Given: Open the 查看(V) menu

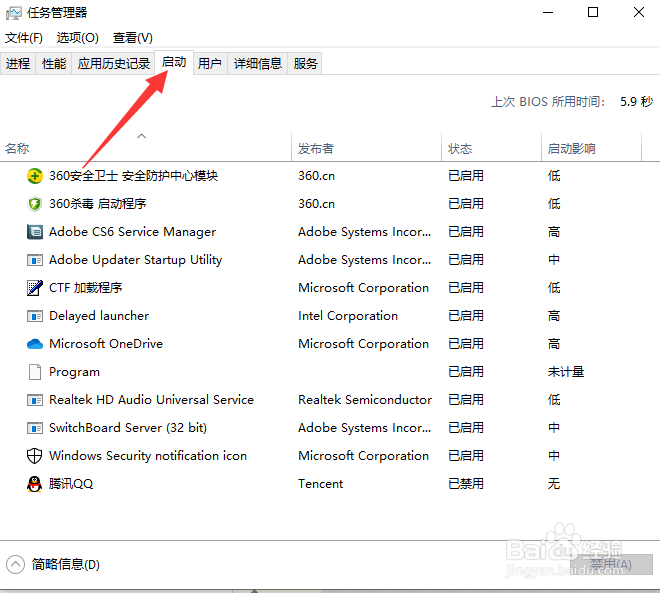Looking at the screenshot, I should [133, 38].
